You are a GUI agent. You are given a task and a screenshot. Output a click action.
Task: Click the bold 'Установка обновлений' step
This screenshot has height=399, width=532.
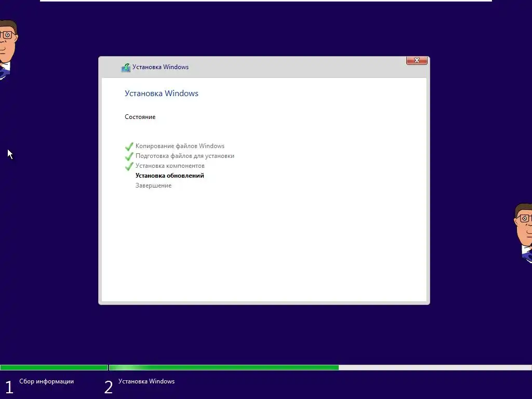tap(170, 176)
